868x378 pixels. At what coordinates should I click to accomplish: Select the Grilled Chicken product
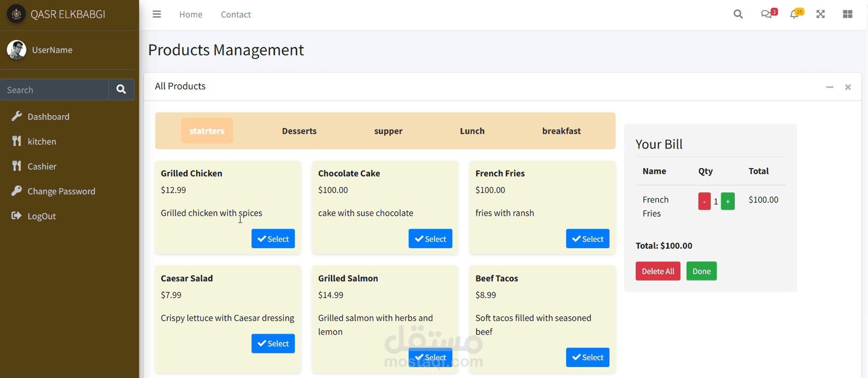[x=273, y=239]
